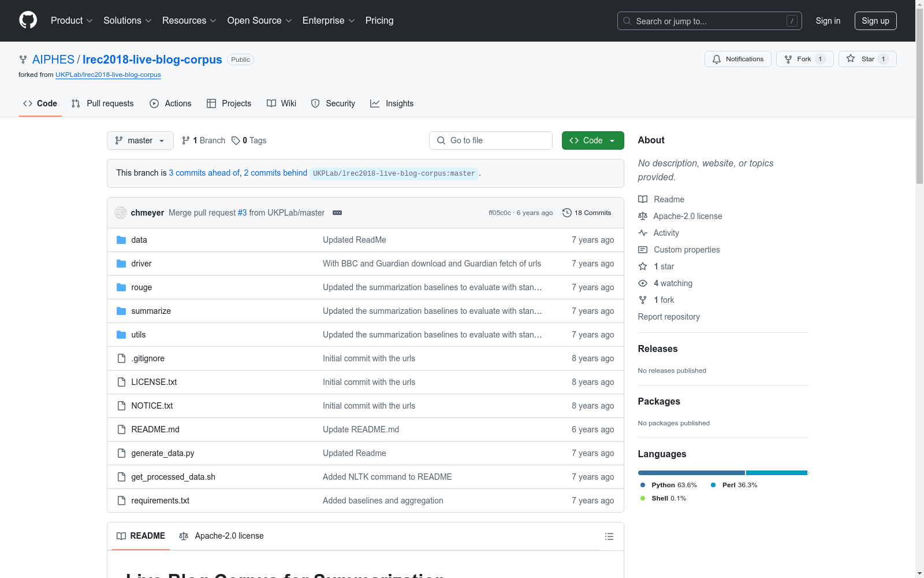Click the utils folder icon
The width and height of the screenshot is (924, 578).
[x=121, y=335]
